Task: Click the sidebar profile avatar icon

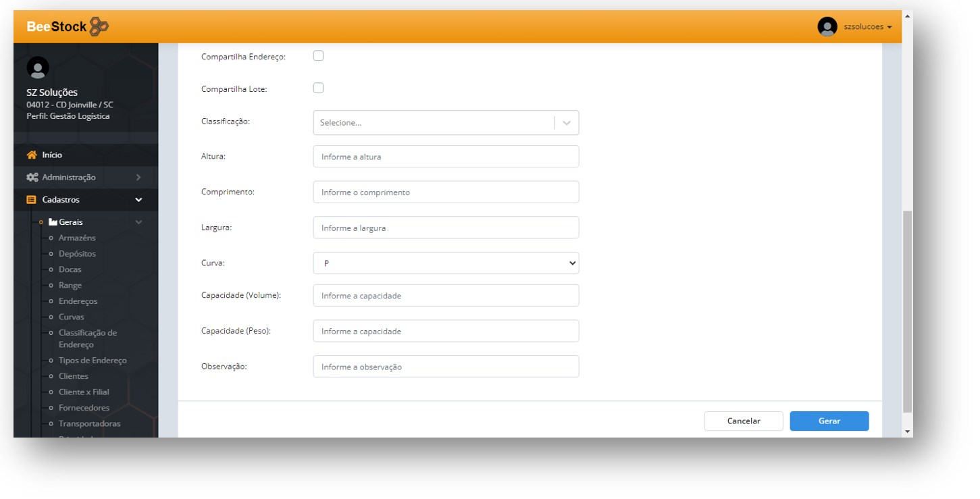Action: click(x=38, y=68)
